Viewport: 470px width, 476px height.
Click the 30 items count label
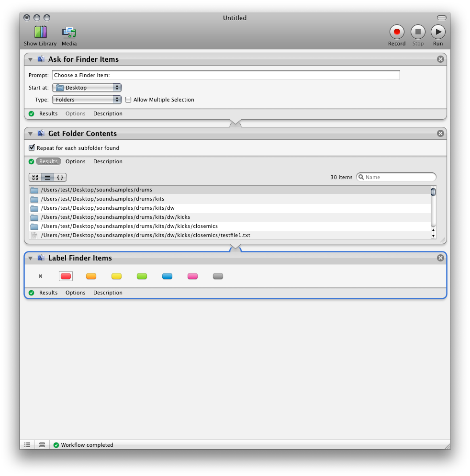click(x=341, y=177)
